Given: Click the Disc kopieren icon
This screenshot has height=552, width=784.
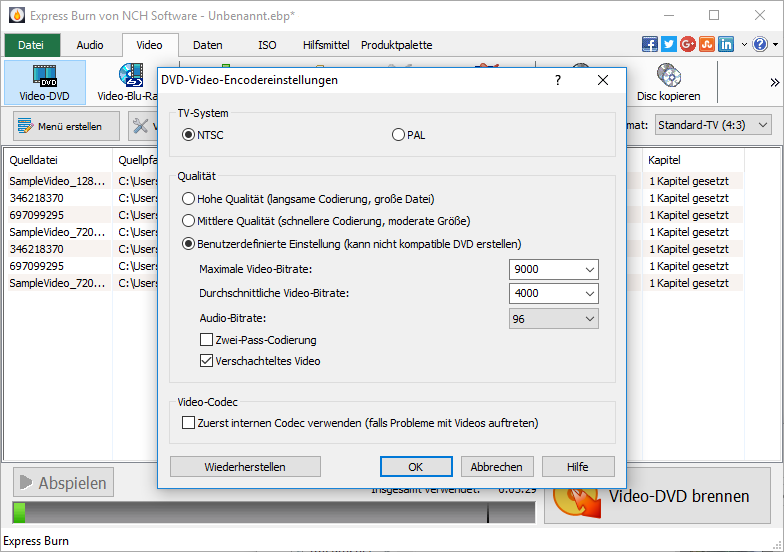Looking at the screenshot, I should [x=667, y=76].
